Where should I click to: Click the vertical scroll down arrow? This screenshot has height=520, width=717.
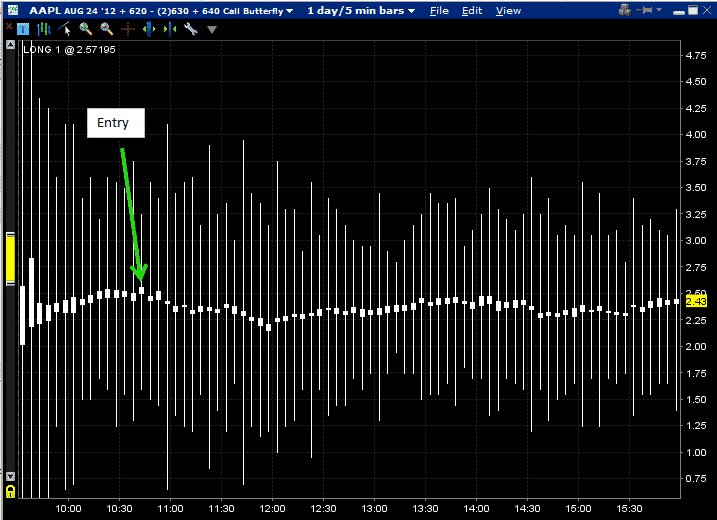point(10,476)
